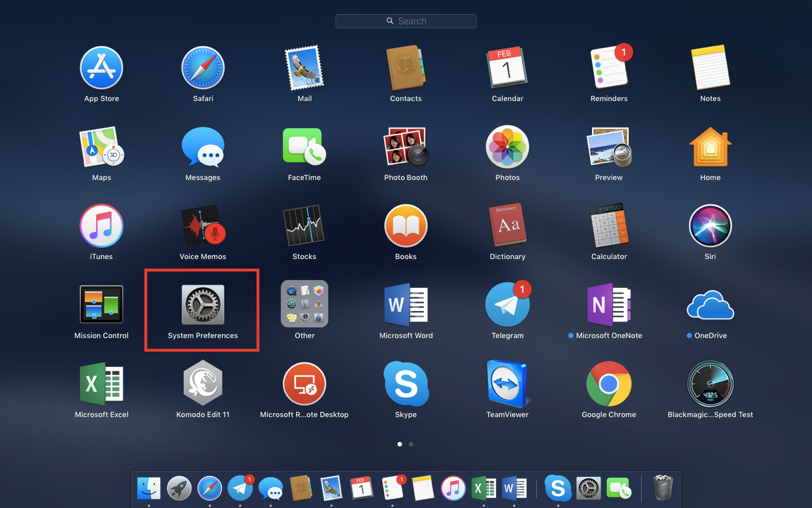Launch the Dictionary app
The image size is (812, 508).
click(x=507, y=226)
